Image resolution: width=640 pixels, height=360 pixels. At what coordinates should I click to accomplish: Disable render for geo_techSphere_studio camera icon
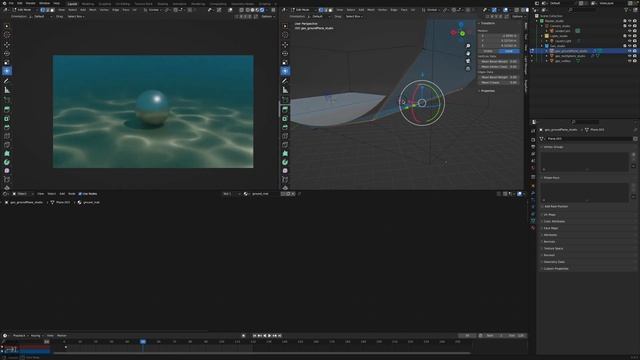click(635, 56)
